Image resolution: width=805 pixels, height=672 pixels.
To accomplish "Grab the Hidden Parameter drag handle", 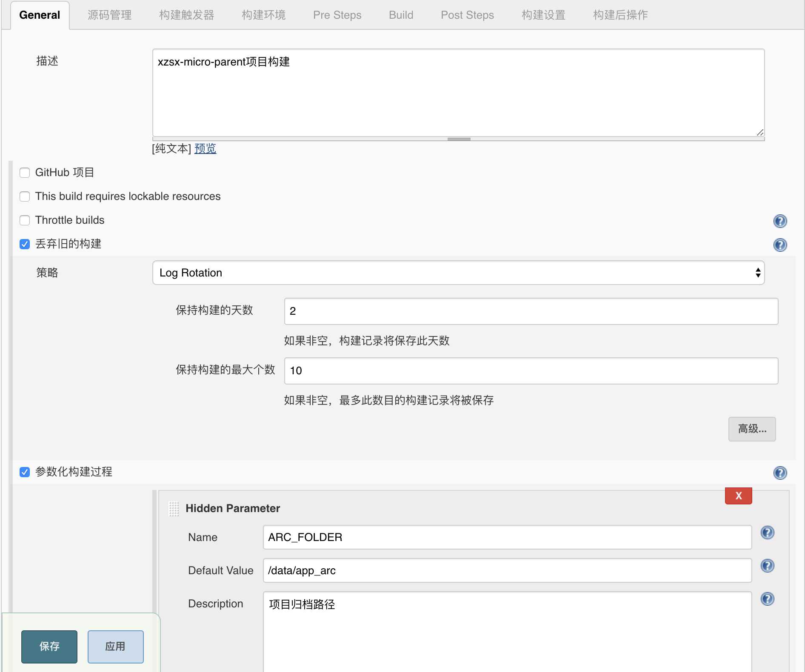I will click(x=174, y=509).
